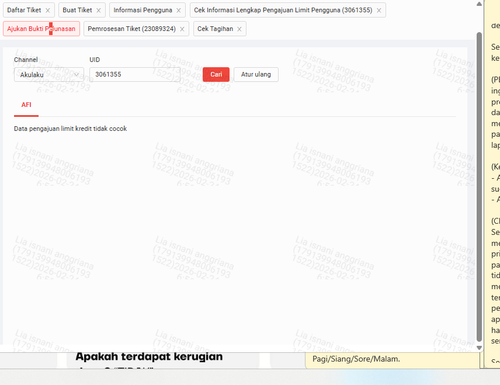Viewport: 500px width, 385px height.
Task: Close the Pemrosesan Tiket (23089324) tab
Action: 182,29
